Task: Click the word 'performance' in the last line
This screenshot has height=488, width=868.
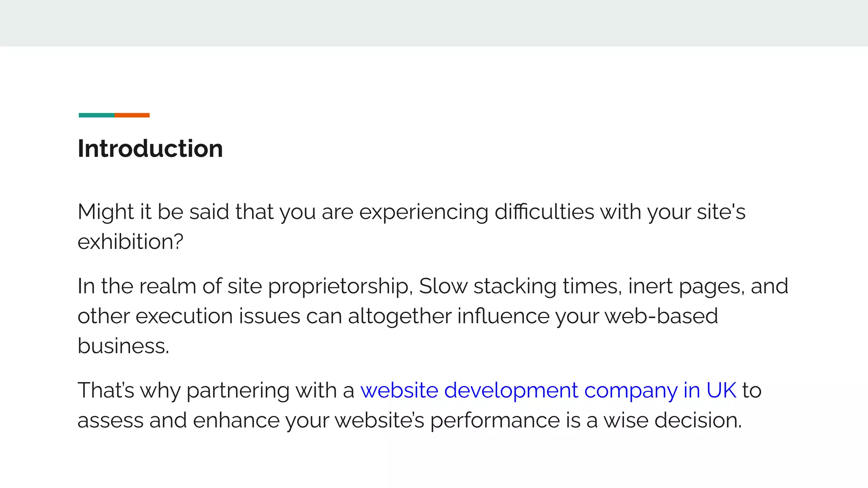Action: [x=495, y=420]
